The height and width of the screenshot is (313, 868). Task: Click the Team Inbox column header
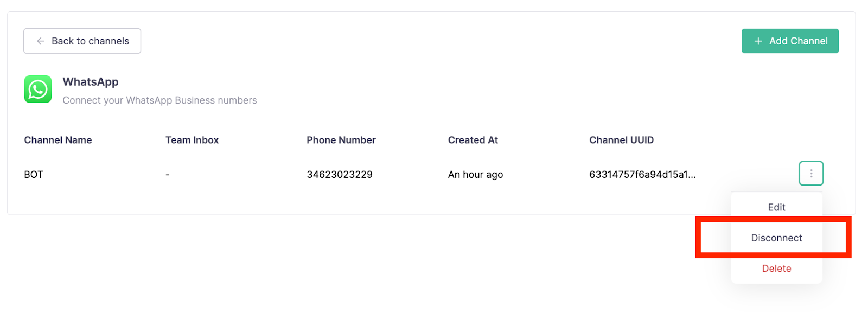(192, 140)
